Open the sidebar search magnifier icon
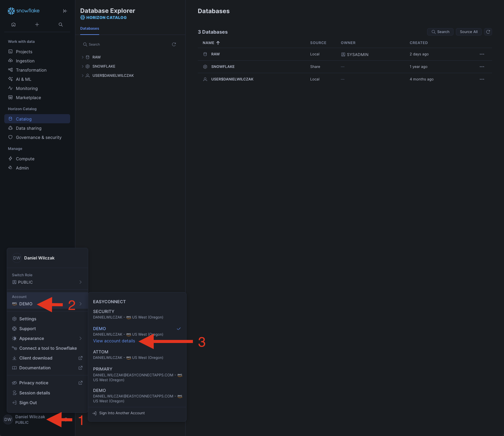Viewport: 504px width, 436px height. click(61, 24)
